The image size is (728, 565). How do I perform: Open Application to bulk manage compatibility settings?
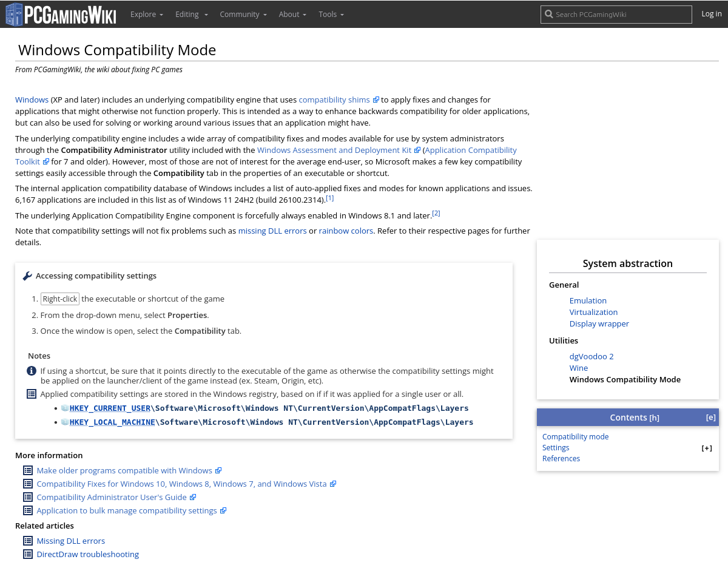pos(127,510)
